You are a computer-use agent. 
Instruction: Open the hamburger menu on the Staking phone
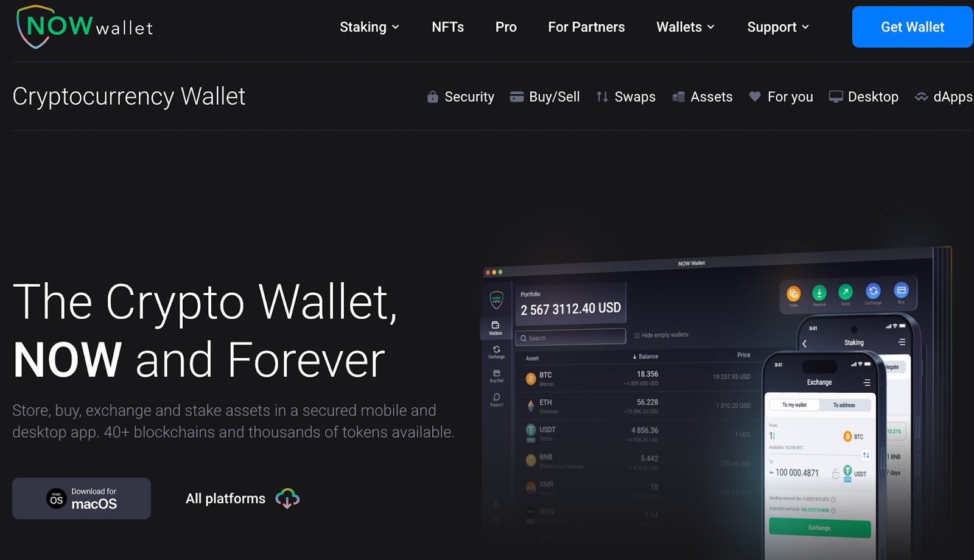(x=902, y=342)
